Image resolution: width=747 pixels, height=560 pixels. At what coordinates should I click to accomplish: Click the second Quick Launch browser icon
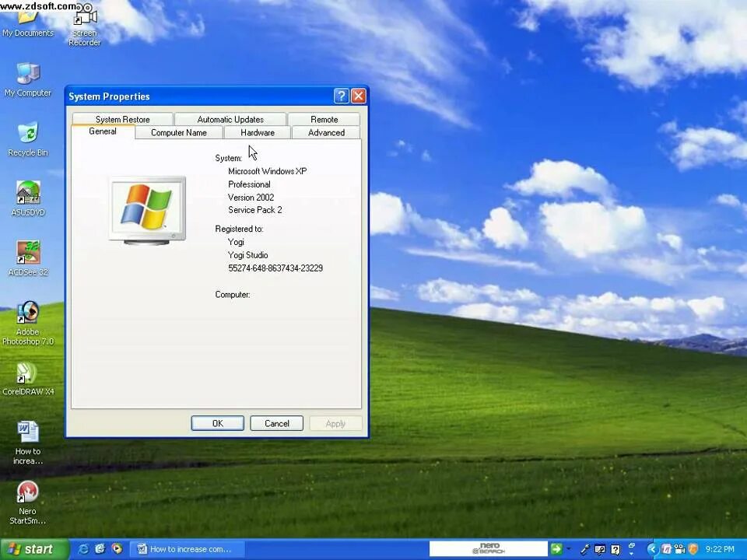[100, 549]
